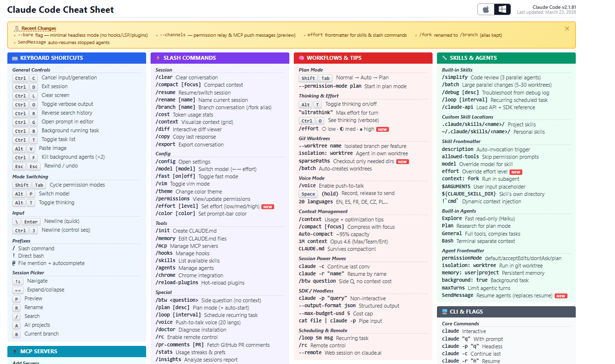
Task: Click the Shift Tab cycle permission modes row
Action: [x=58, y=185]
